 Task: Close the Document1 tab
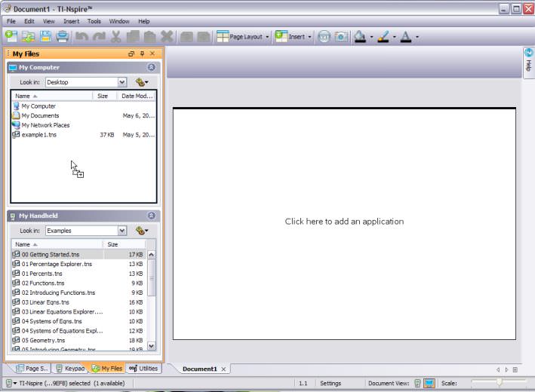pos(223,369)
